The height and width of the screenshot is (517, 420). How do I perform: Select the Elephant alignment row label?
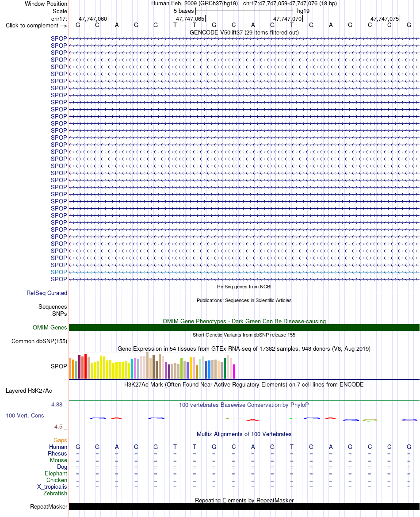coord(56,473)
